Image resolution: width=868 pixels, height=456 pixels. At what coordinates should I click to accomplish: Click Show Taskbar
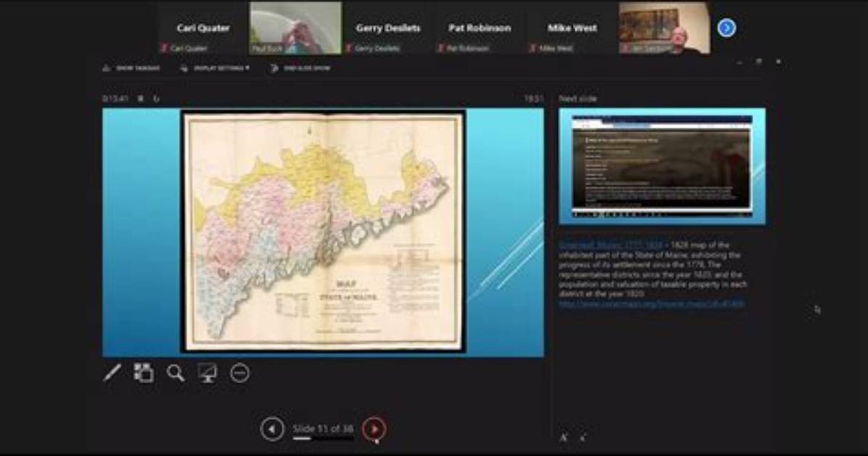click(x=131, y=68)
